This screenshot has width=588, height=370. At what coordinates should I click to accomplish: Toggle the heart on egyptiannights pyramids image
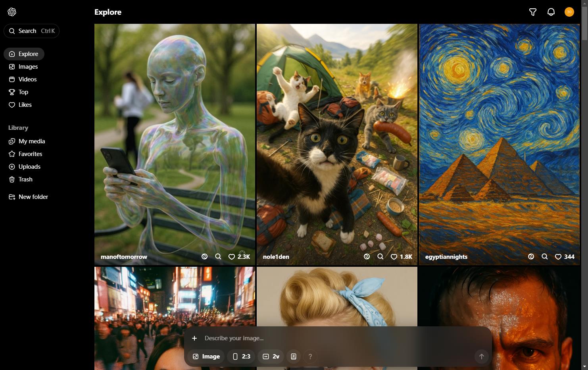558,257
